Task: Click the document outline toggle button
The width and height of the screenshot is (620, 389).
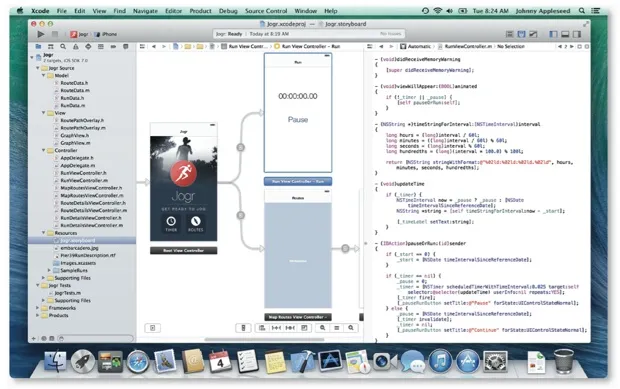Action: (x=153, y=328)
